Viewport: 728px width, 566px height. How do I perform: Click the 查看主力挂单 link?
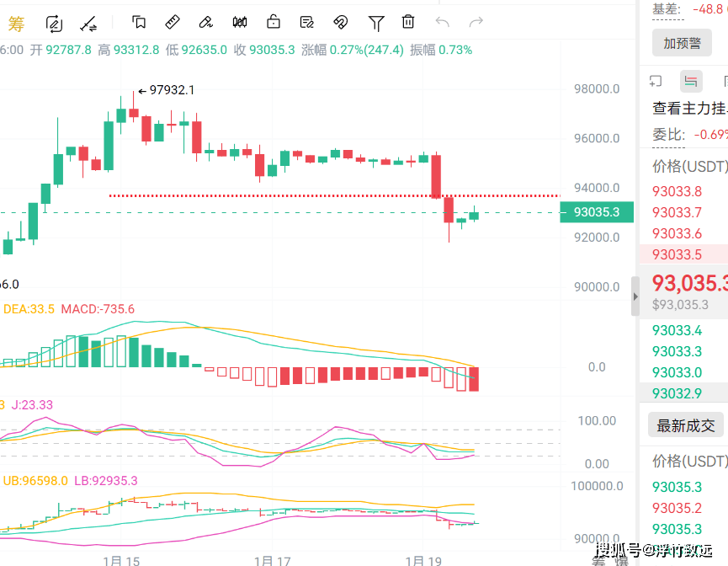click(x=688, y=108)
